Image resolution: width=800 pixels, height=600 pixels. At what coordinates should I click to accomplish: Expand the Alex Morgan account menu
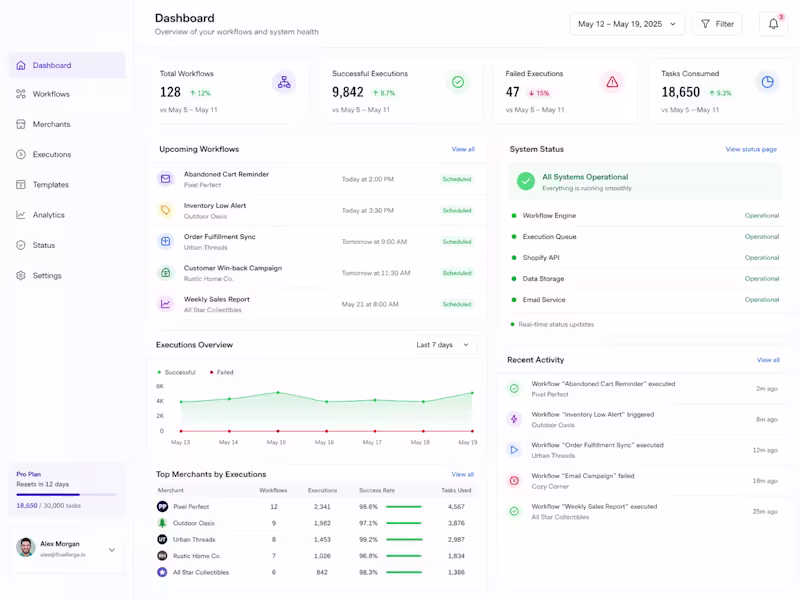pos(112,549)
